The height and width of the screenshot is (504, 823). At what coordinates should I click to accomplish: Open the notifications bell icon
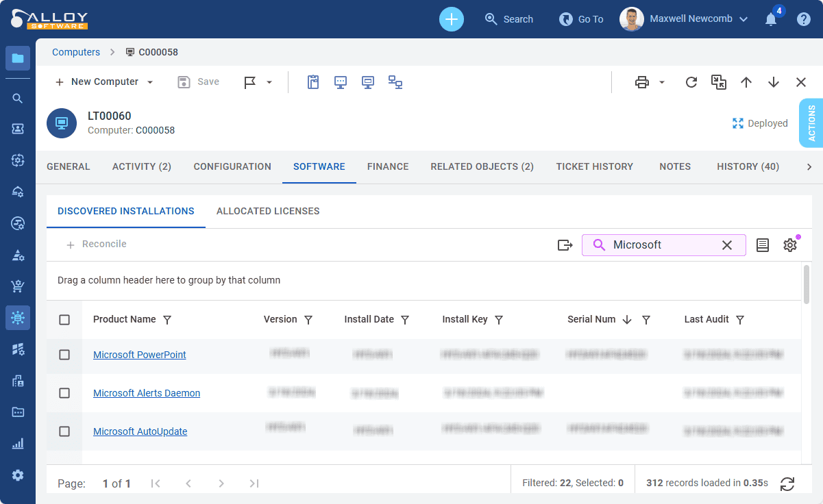pyautogui.click(x=771, y=19)
